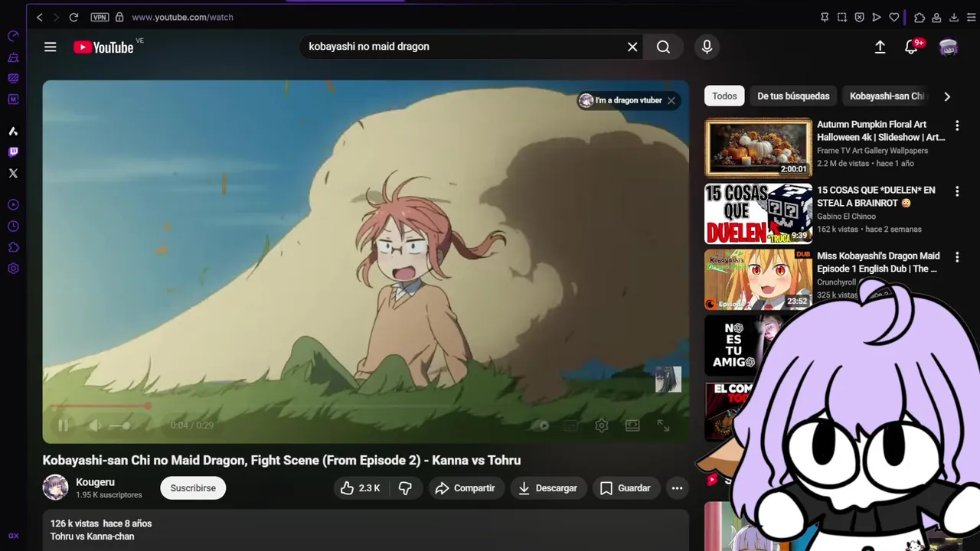
Task: Pause the video
Action: pos(64,425)
